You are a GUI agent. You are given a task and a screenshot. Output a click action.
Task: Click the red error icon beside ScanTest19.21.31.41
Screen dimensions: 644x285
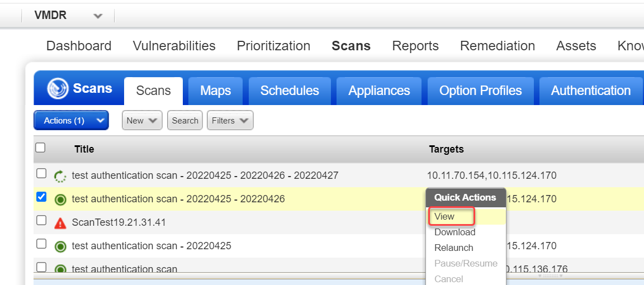(60, 223)
